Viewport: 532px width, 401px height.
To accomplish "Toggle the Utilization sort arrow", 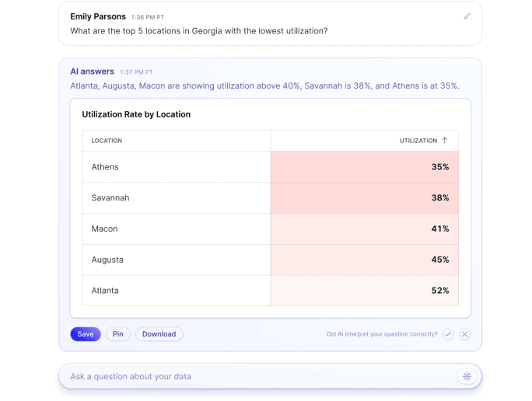I will 445,141.
